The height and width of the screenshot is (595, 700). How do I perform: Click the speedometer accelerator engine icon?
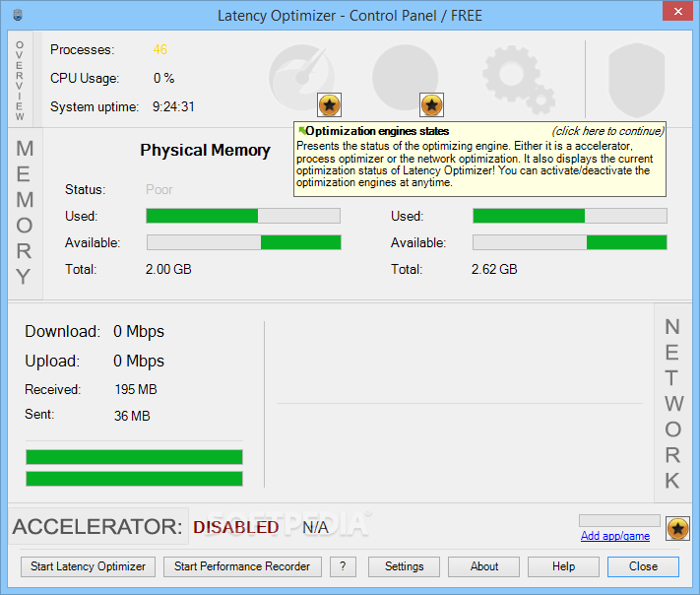[x=302, y=77]
